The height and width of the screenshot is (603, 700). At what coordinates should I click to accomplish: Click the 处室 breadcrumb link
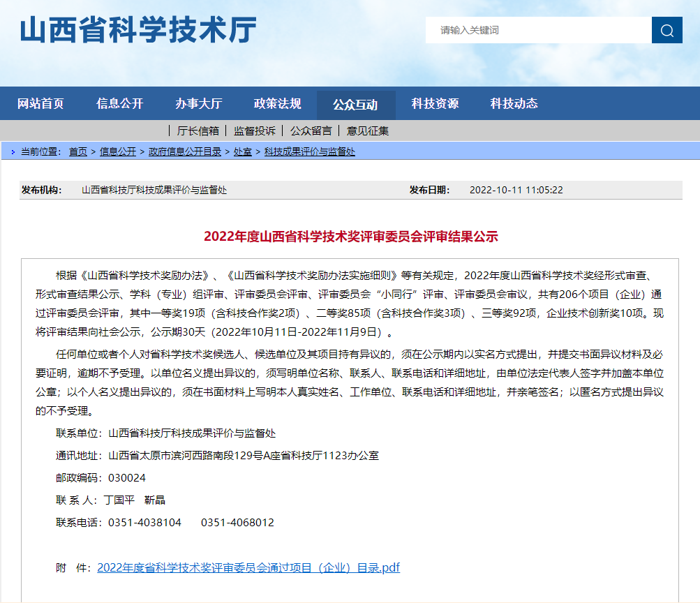pos(242,151)
